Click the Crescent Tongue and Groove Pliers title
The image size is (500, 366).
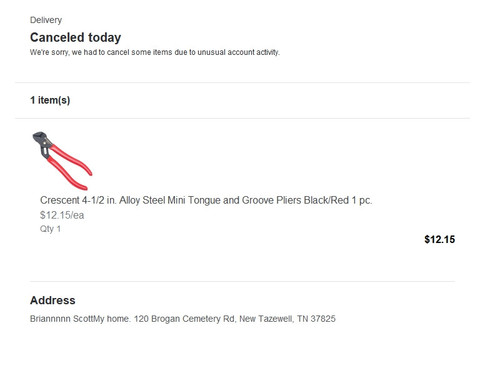(206, 200)
